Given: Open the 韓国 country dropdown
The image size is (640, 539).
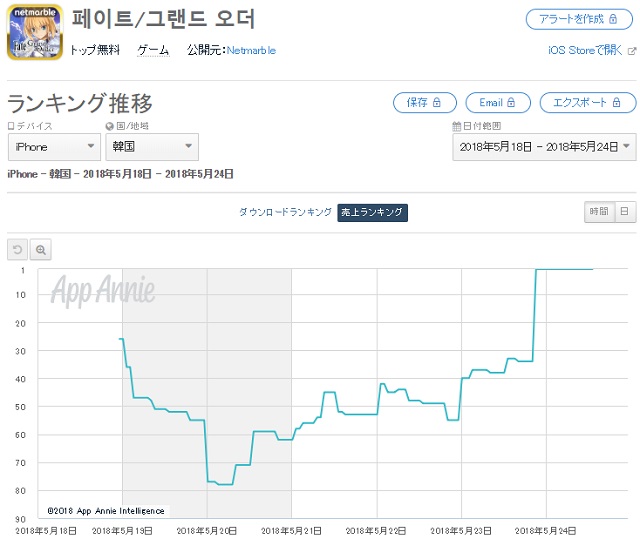Looking at the screenshot, I should [152, 147].
